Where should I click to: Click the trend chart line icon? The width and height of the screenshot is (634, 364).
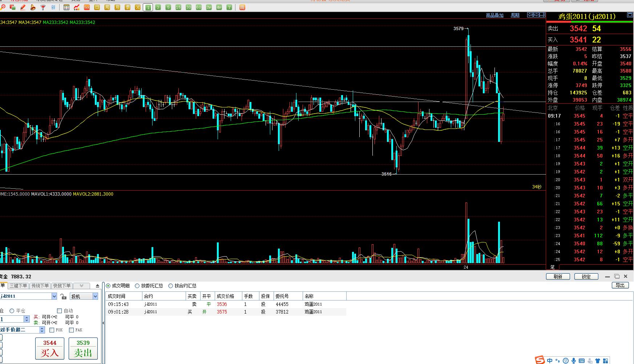[77, 7]
